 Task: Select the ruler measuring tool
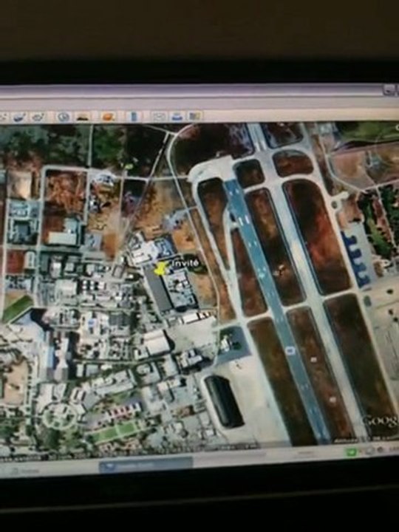[x=134, y=117]
